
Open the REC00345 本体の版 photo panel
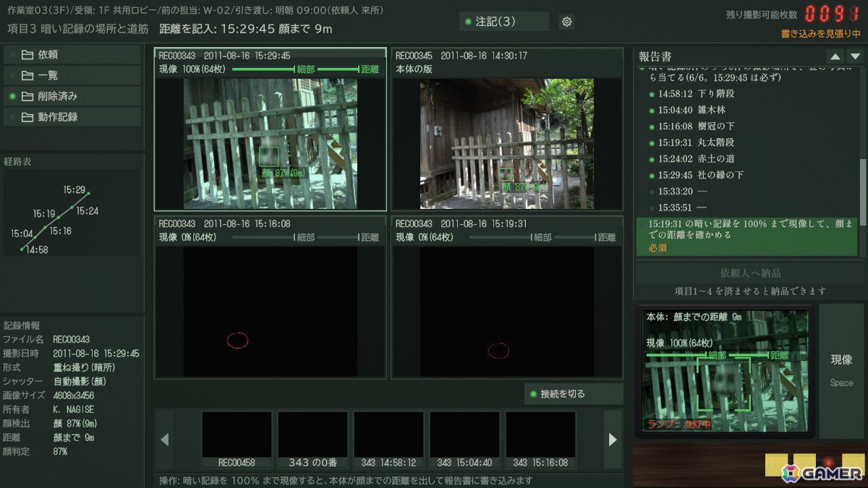(x=507, y=129)
